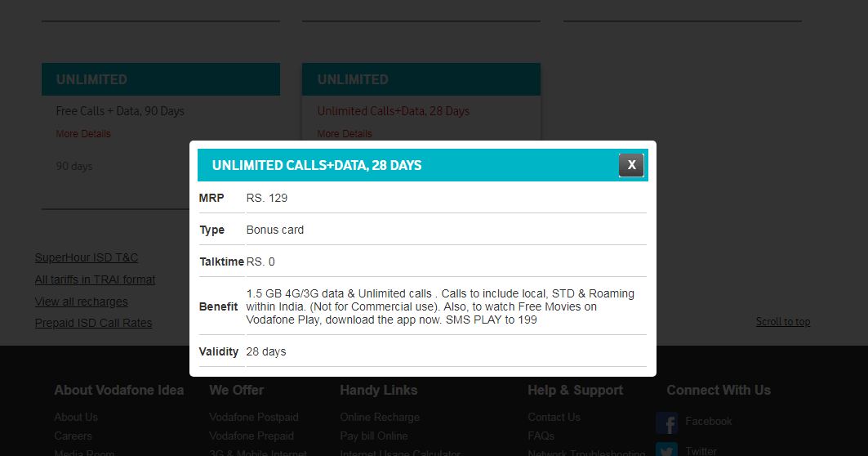The width and height of the screenshot is (868, 456).
Task: Select the Free Calls + Data, 90 Days plan
Action: tap(120, 111)
